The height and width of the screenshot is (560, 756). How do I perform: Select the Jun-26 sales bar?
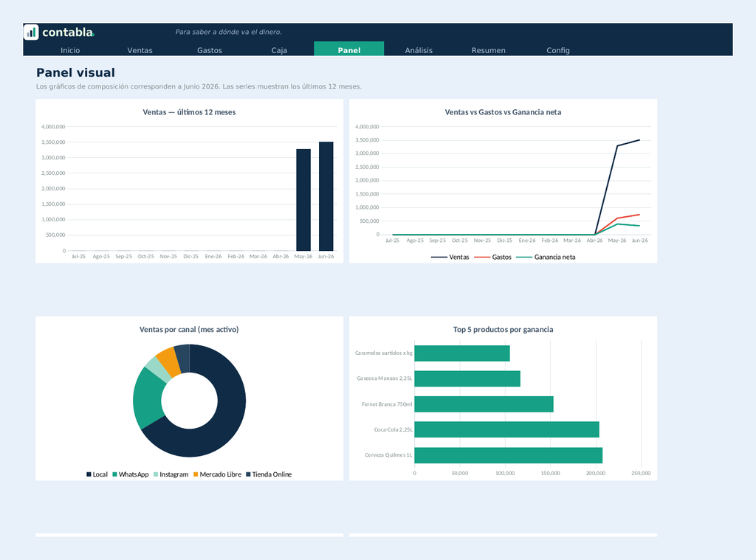(326, 196)
